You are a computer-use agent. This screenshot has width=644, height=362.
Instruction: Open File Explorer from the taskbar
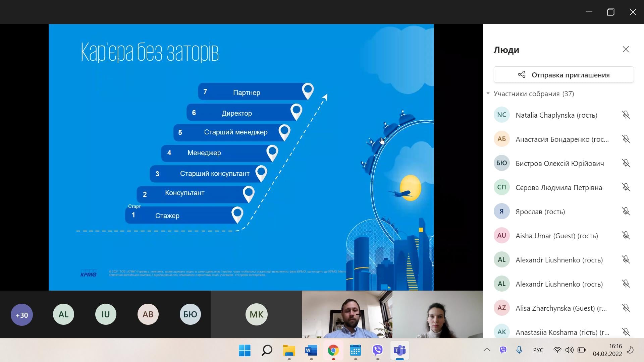[289, 350]
